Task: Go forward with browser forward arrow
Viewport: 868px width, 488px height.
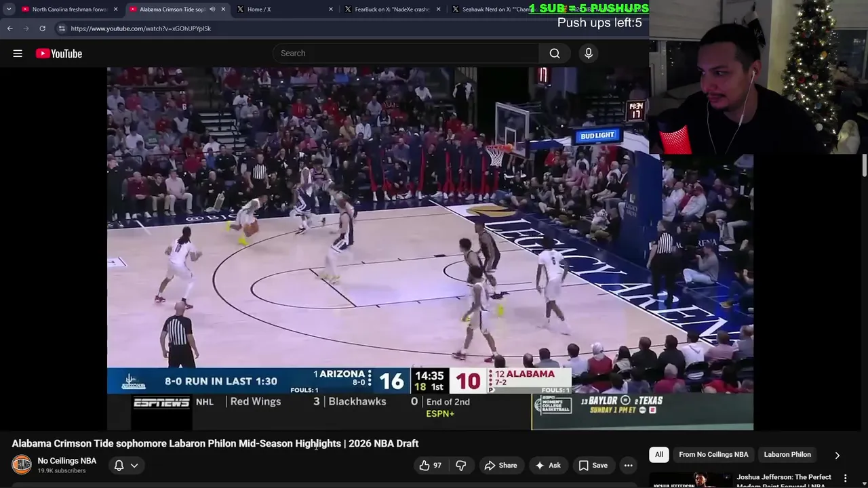Action: 26,28
